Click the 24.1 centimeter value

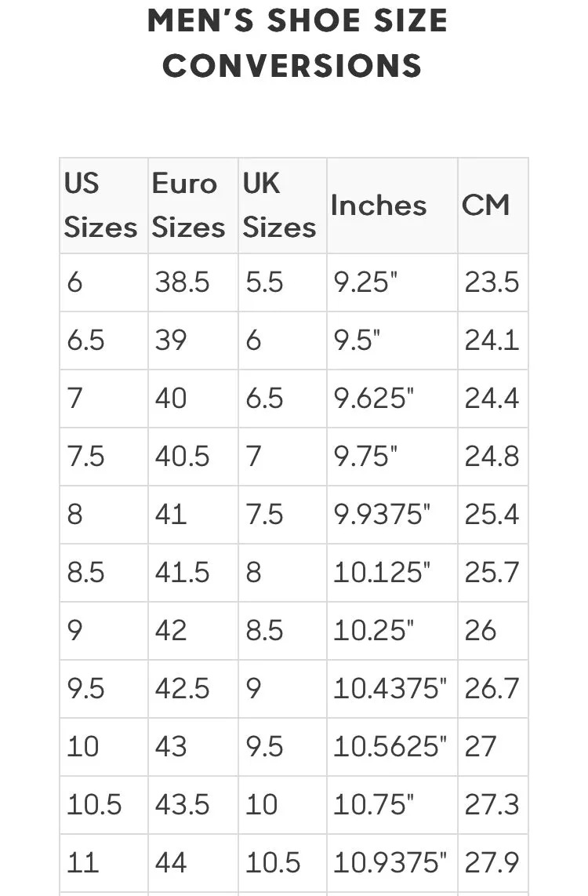pos(493,341)
